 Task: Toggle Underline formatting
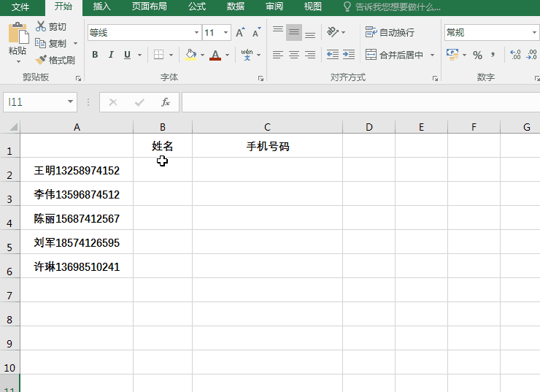pyautogui.click(x=127, y=55)
